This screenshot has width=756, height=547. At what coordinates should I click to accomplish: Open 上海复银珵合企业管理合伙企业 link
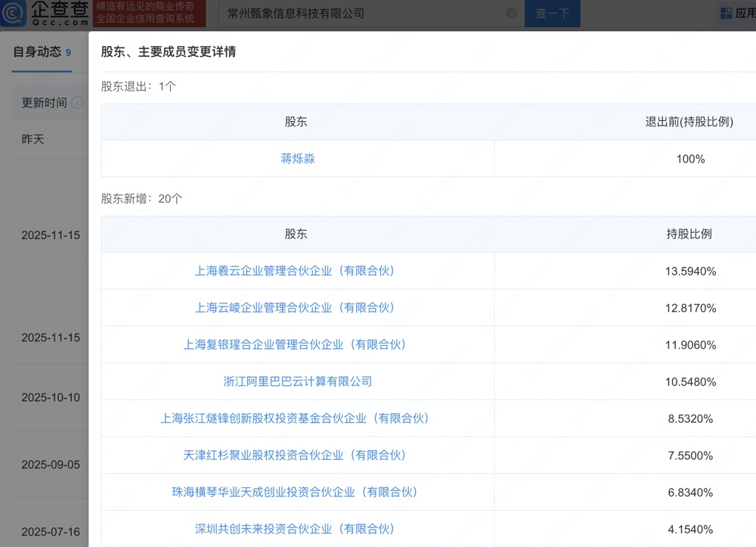pyautogui.click(x=295, y=345)
